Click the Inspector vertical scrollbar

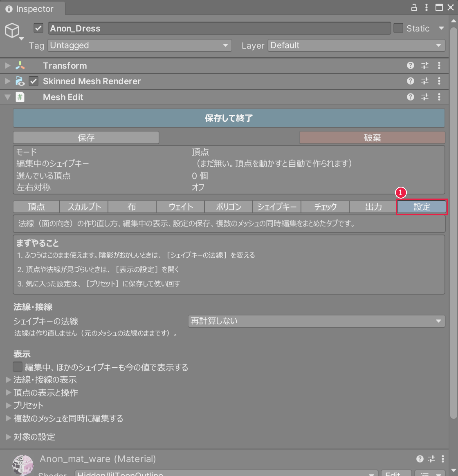453,223
